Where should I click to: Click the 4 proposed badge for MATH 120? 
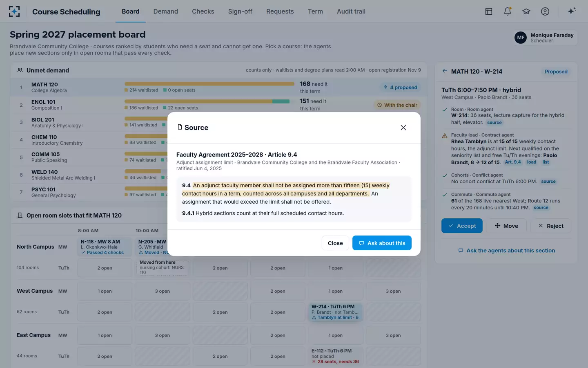(400, 88)
